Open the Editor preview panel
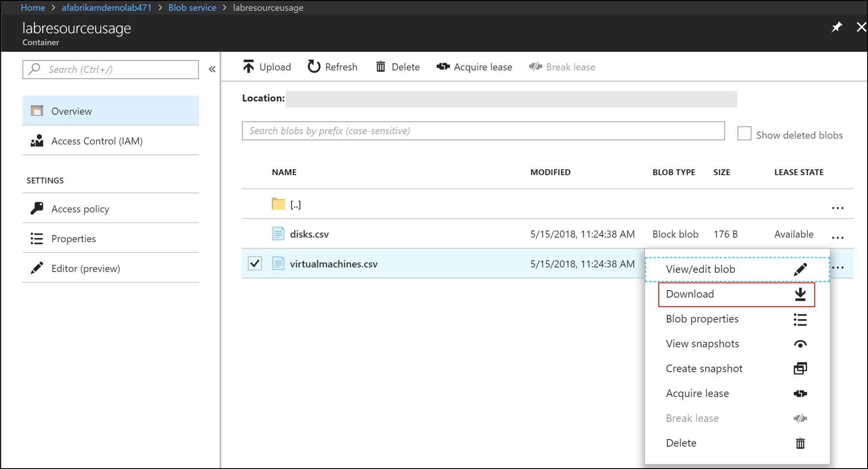This screenshot has width=868, height=469. pos(85,268)
